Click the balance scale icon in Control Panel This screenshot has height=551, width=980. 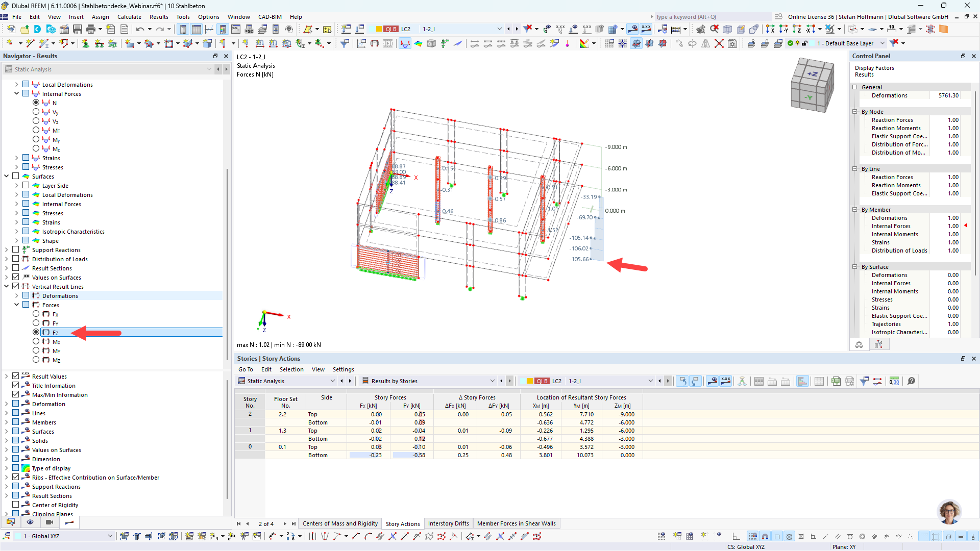(859, 345)
